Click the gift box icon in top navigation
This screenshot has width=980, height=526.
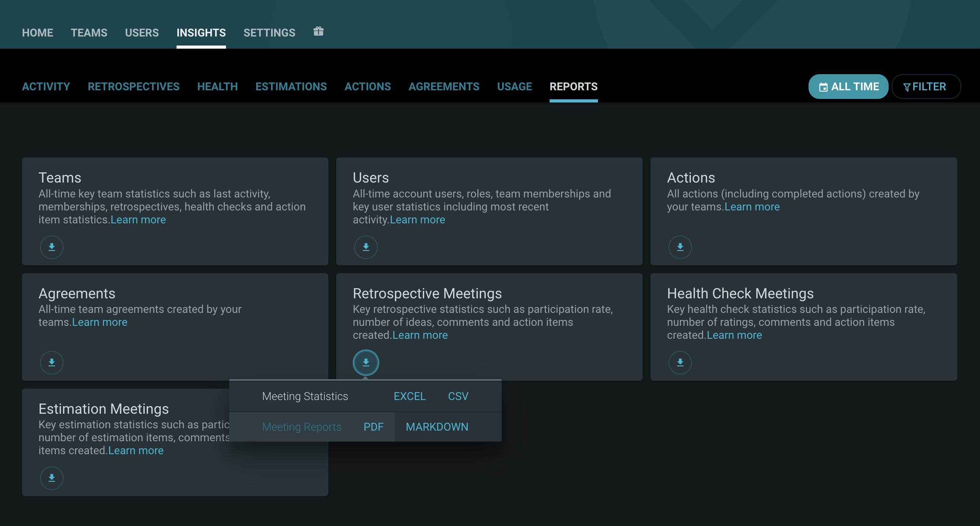pyautogui.click(x=318, y=31)
